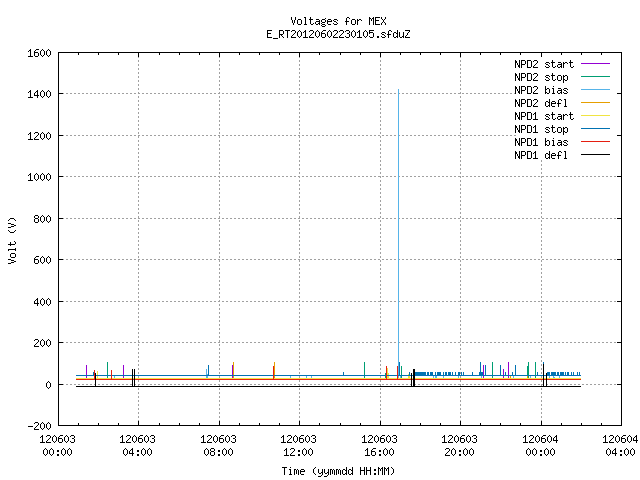
Task: Click the 120604 00:00 x-axis label
Action: [x=540, y=446]
